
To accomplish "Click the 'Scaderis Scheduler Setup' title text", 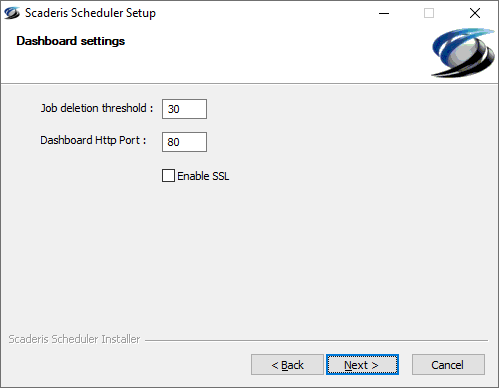I will [x=90, y=13].
